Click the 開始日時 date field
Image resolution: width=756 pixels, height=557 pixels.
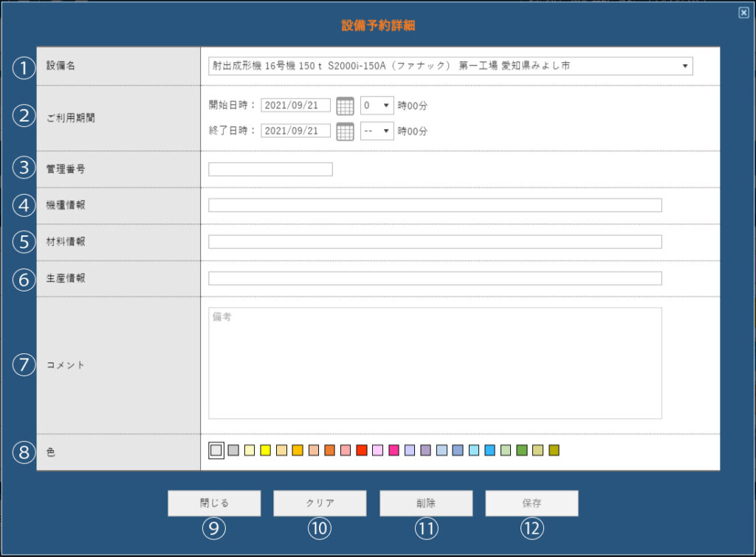click(295, 105)
